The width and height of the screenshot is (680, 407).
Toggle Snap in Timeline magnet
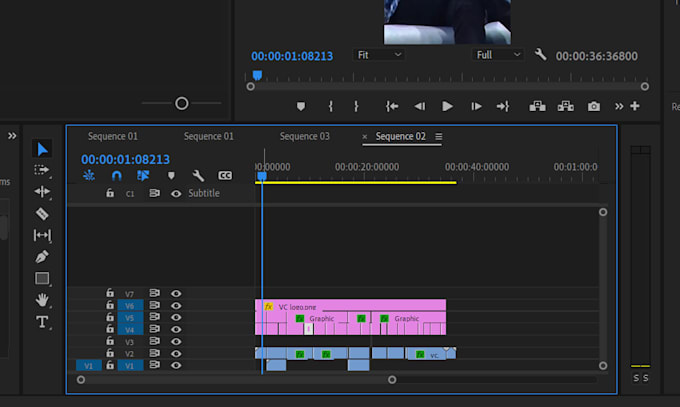[116, 175]
